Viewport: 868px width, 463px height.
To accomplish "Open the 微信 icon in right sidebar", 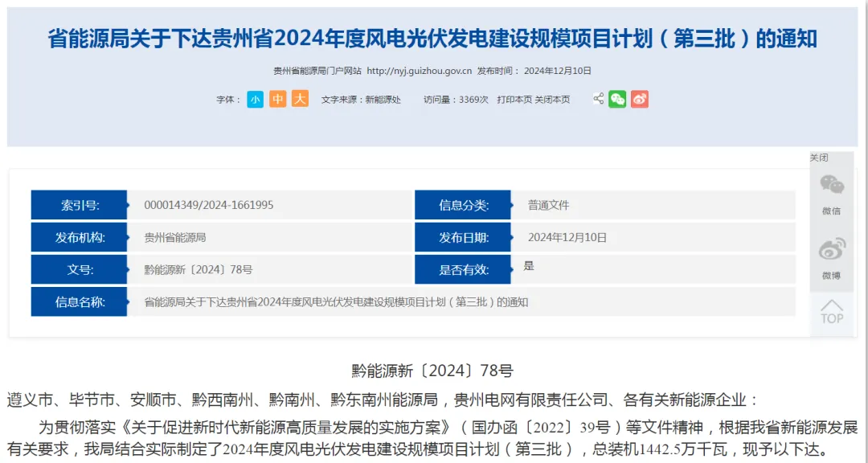I will tap(831, 191).
